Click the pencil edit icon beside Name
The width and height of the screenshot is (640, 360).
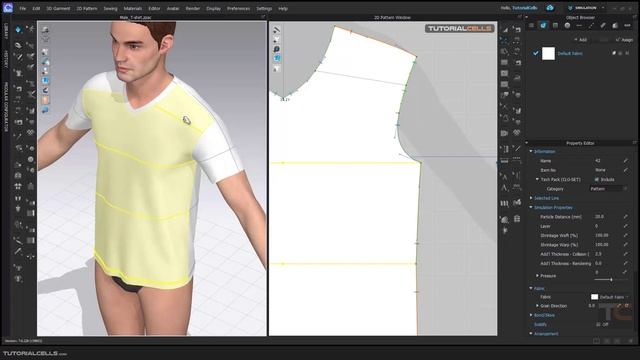tap(625, 161)
